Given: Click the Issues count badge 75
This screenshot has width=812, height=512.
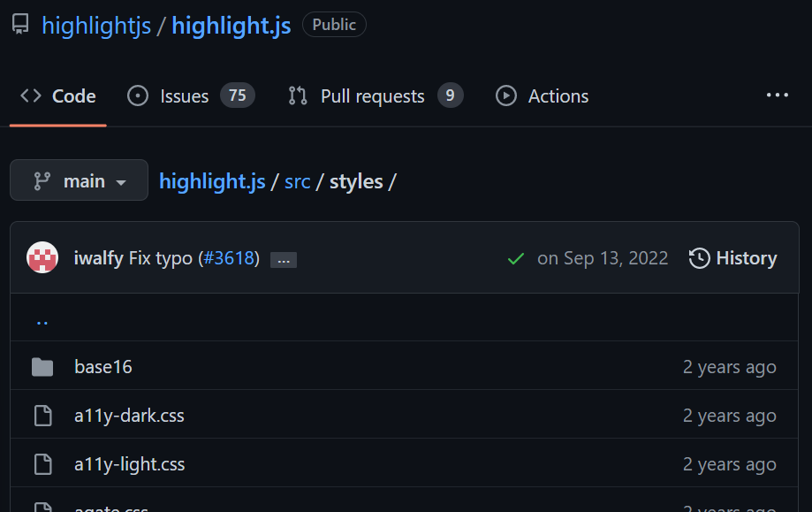Looking at the screenshot, I should [x=237, y=96].
